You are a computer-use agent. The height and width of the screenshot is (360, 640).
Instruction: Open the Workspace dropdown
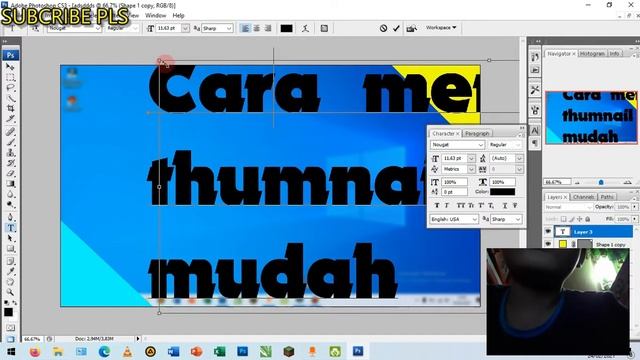click(x=441, y=28)
